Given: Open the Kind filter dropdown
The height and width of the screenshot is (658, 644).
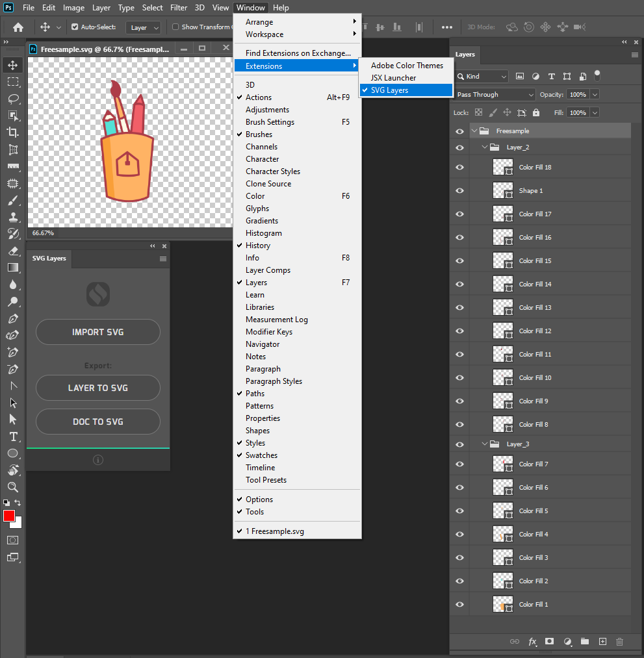Looking at the screenshot, I should [x=482, y=76].
